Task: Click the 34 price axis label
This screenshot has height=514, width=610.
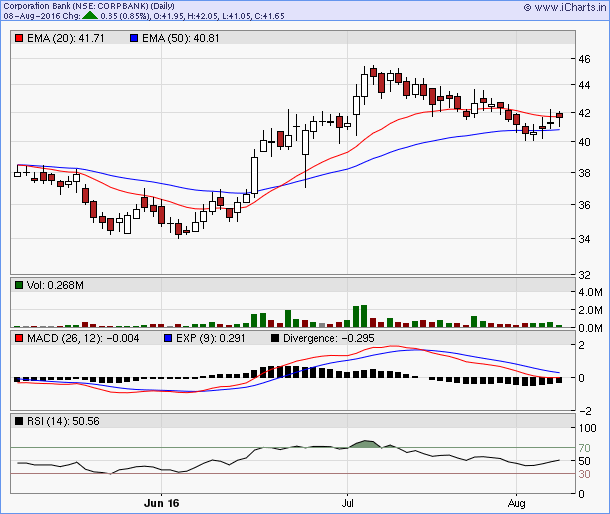Action: click(x=584, y=239)
